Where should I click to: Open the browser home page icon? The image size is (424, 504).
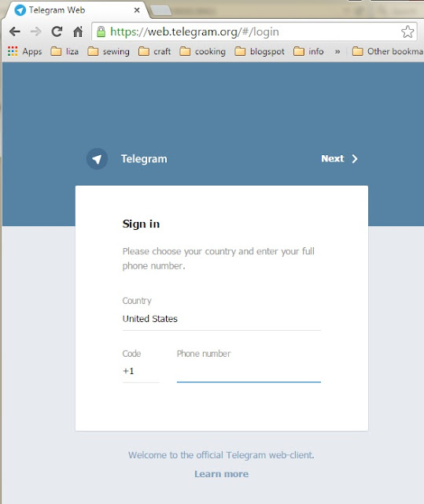point(78,31)
